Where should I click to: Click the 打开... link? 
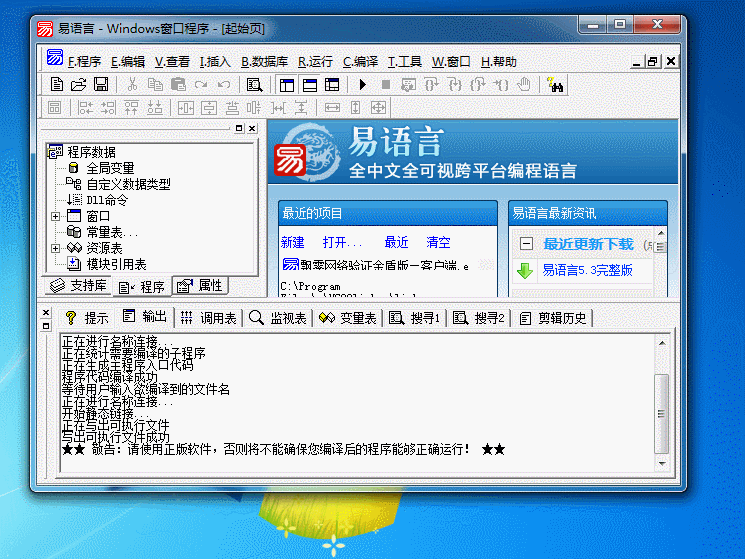coord(342,243)
